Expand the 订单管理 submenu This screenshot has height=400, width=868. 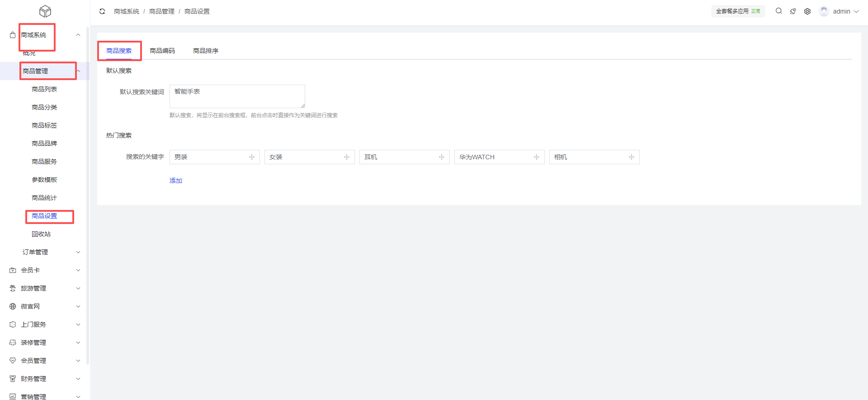point(78,252)
